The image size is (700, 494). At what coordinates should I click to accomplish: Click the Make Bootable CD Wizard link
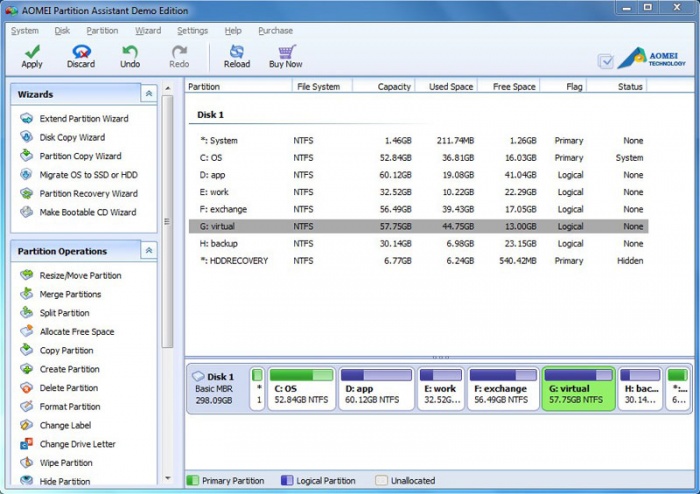pyautogui.click(x=87, y=212)
